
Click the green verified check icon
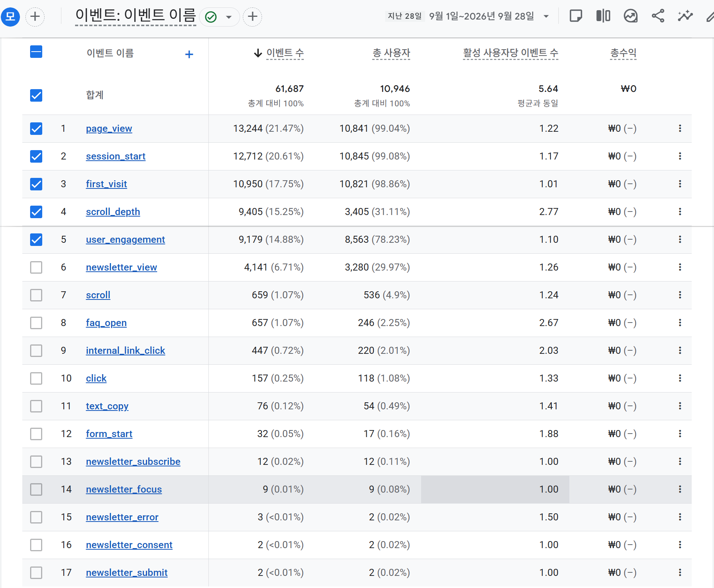click(211, 17)
